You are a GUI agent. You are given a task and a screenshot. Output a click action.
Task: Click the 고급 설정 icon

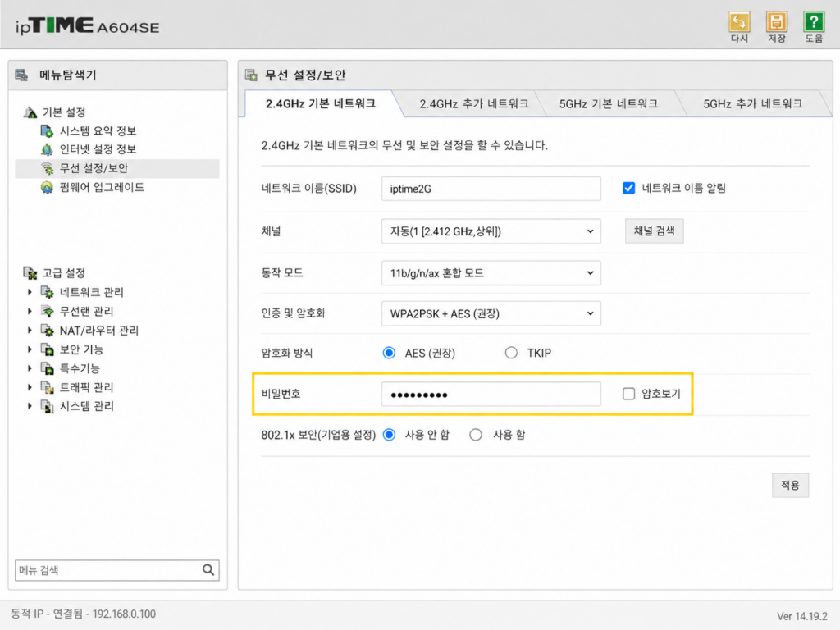click(30, 273)
